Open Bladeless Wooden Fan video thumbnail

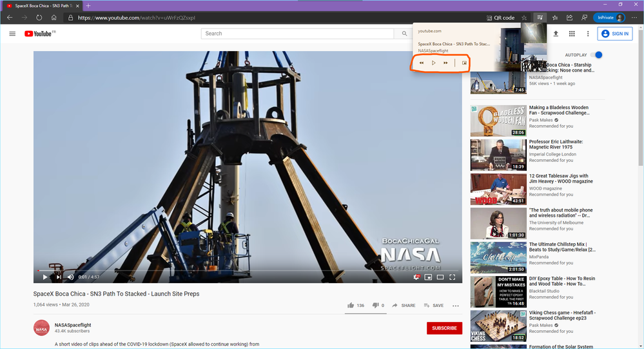(x=498, y=121)
